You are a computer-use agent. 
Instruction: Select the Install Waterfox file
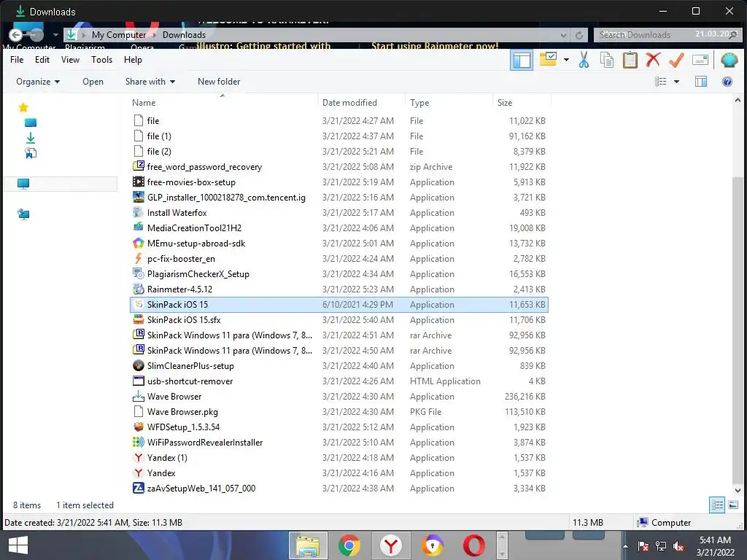point(338,212)
